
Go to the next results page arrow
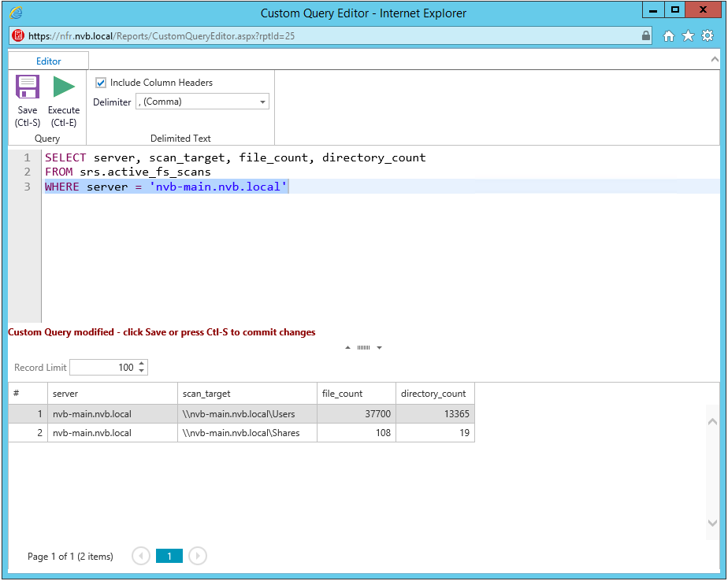[x=198, y=556]
